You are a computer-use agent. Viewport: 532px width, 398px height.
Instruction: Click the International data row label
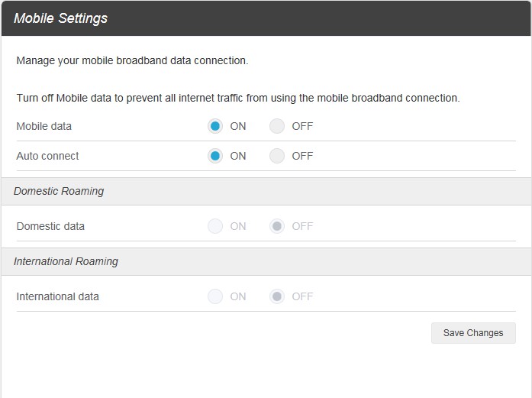click(x=57, y=296)
